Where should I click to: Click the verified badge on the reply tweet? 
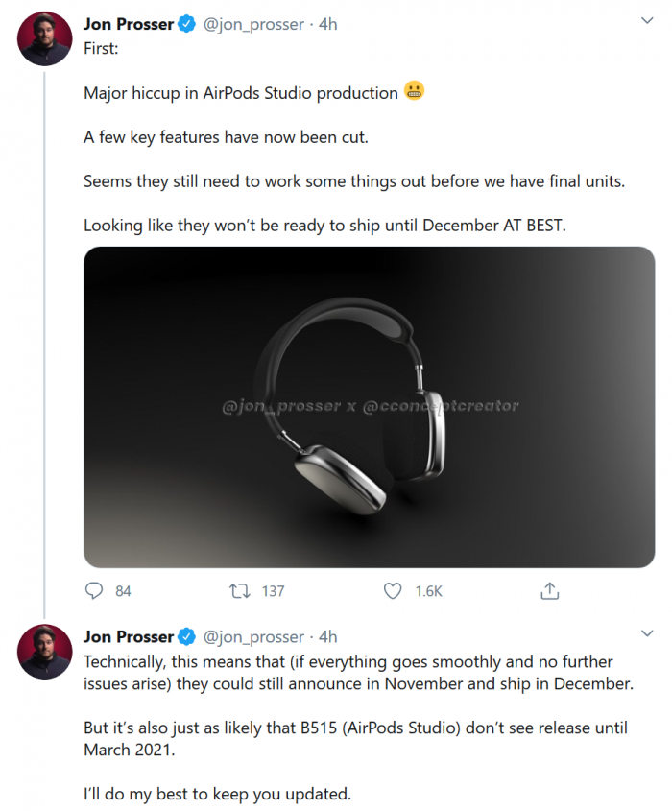(186, 637)
